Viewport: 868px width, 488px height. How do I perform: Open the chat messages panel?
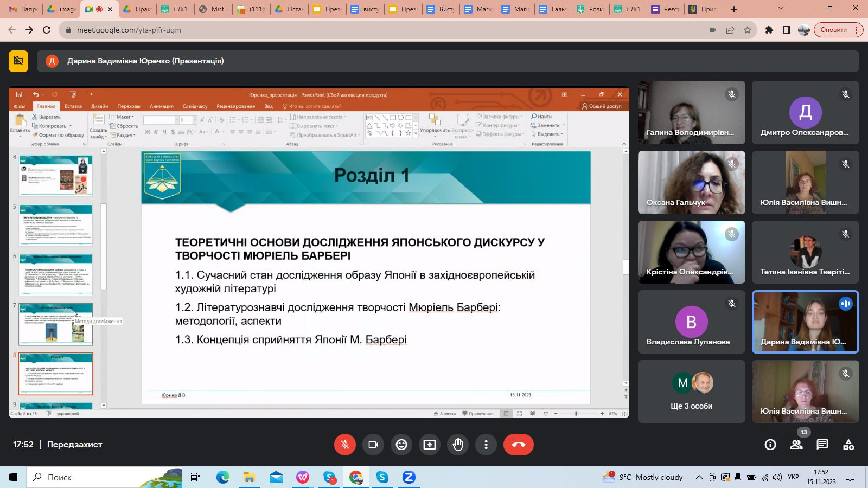[x=822, y=445]
